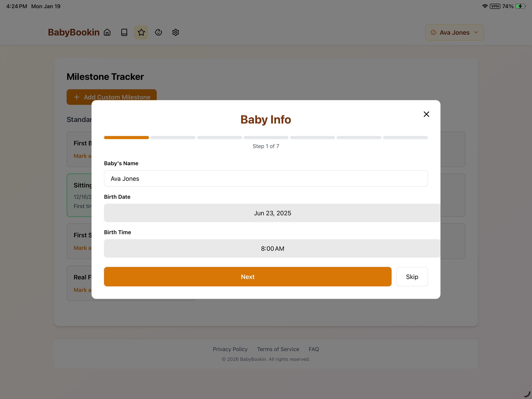Click the 'Step 1 of 7' text
The image size is (532, 399).
pos(266,146)
